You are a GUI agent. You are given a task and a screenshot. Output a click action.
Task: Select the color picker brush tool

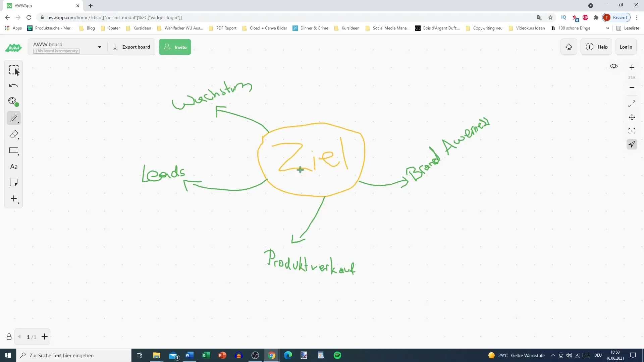tap(13, 101)
